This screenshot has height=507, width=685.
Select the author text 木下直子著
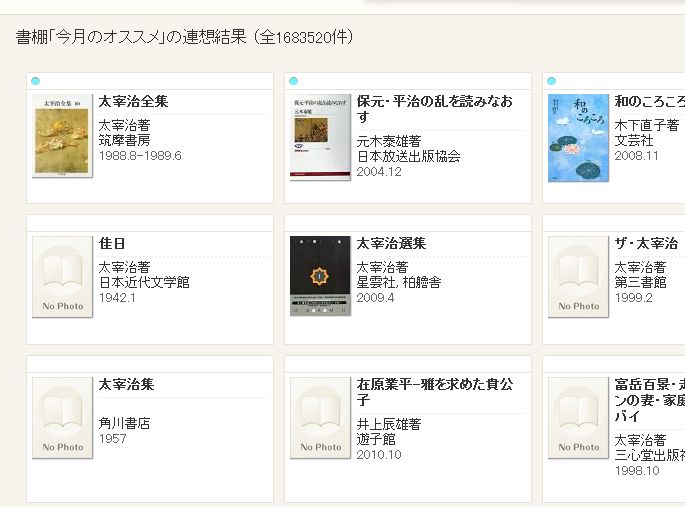tap(647, 125)
